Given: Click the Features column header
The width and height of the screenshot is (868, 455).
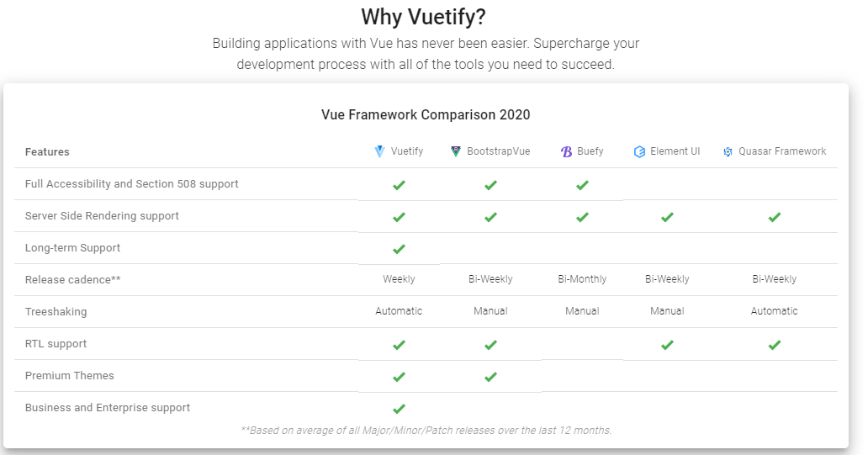Looking at the screenshot, I should pos(47,152).
